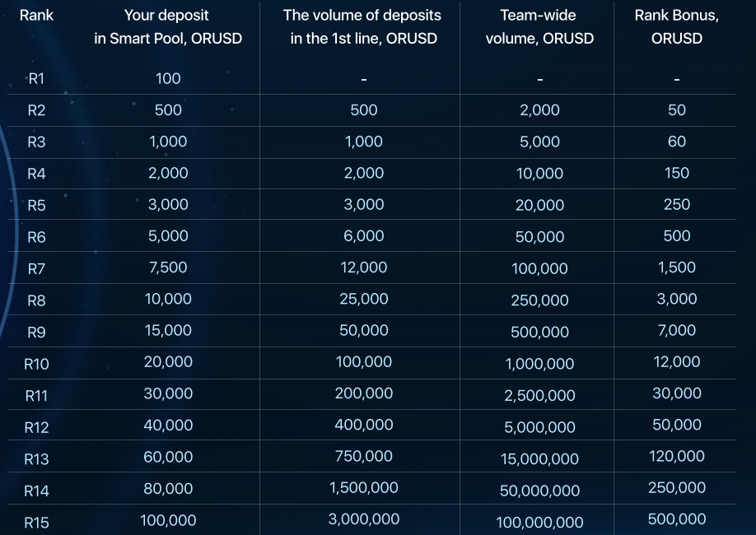This screenshot has height=535, width=756.
Task: Select the 7,000 rank bonus value
Action: (676, 331)
